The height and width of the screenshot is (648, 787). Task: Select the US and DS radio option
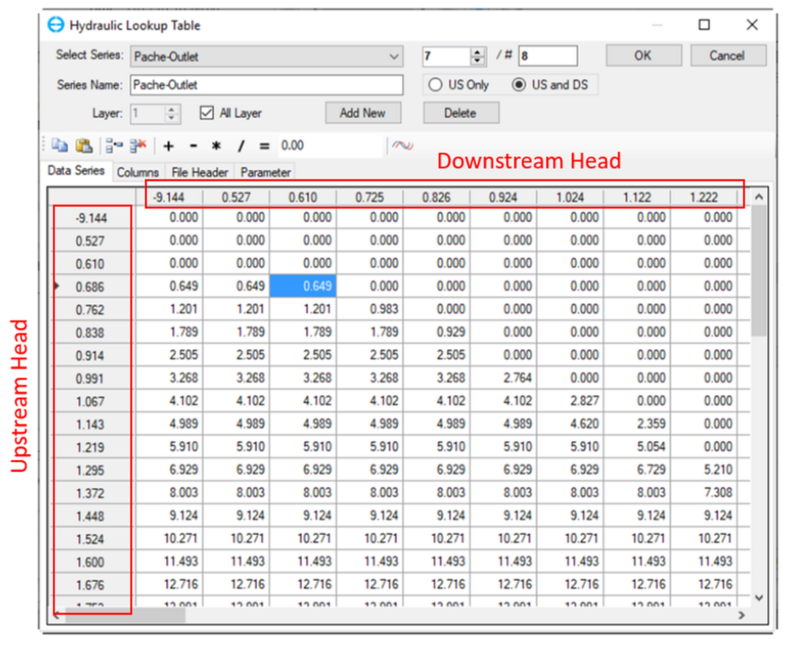(x=518, y=85)
